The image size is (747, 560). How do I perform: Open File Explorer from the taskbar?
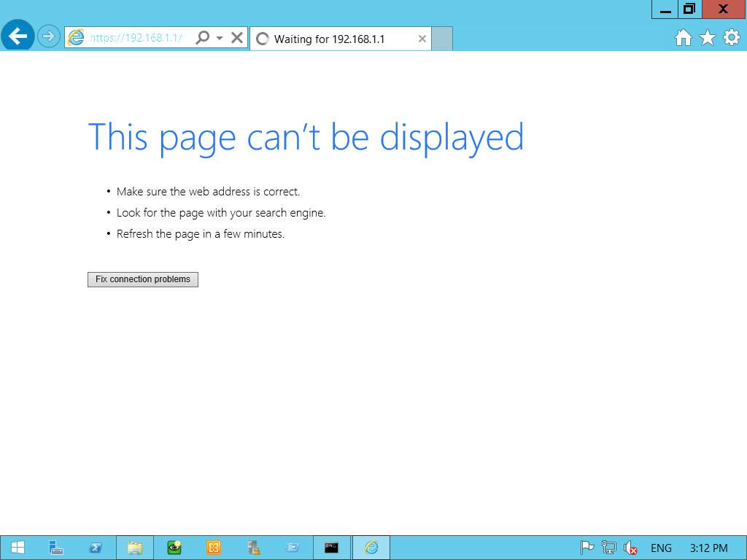(x=135, y=548)
